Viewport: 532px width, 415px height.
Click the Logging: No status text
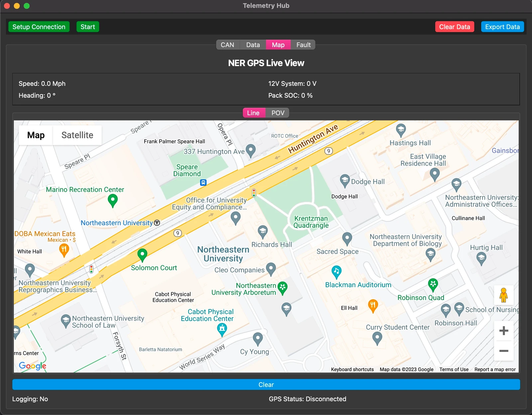click(30, 399)
